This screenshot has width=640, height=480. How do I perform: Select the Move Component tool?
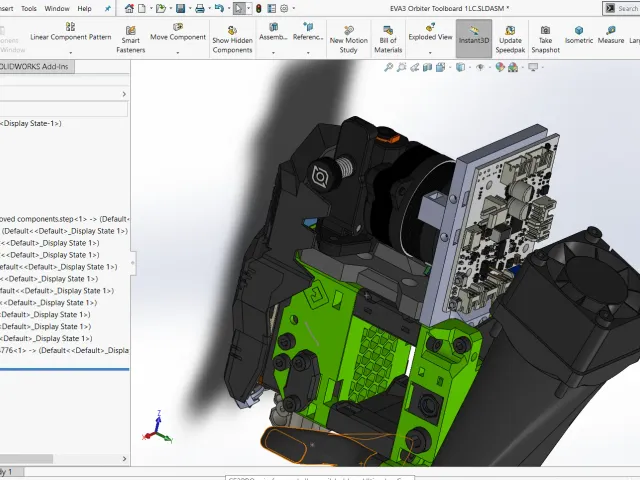click(178, 32)
